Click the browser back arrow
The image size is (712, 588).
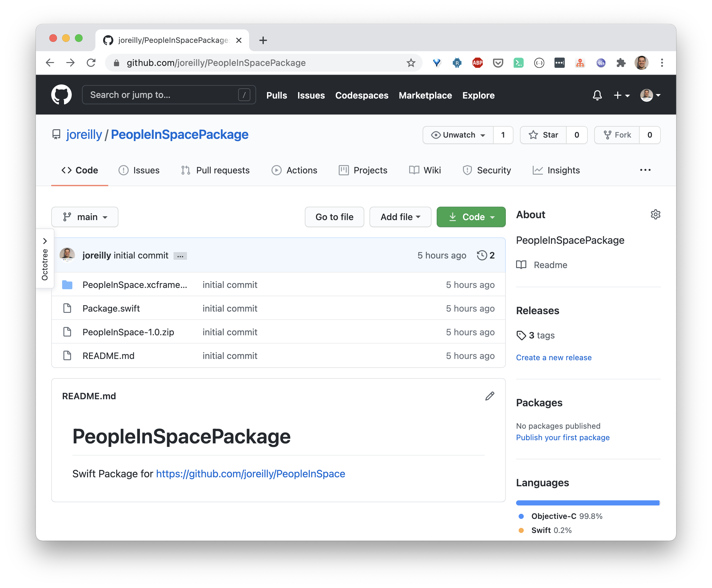click(50, 63)
